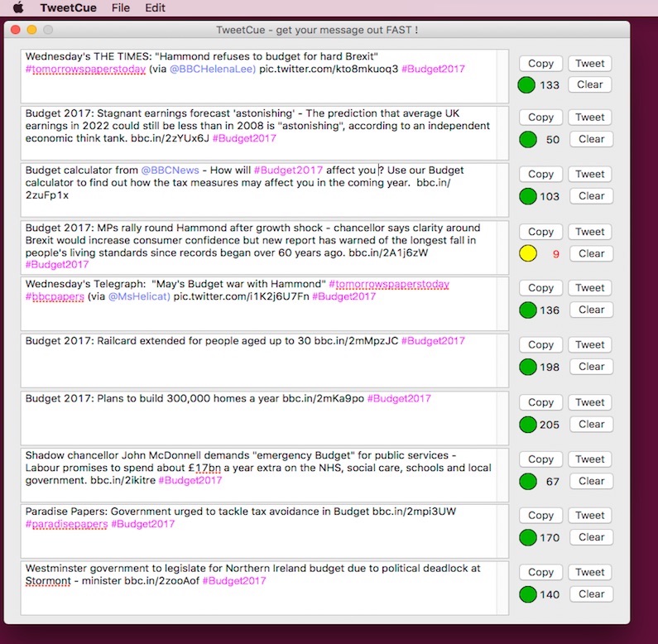The image size is (658, 644).
Task: Click the green status circle beside 205
Action: pyautogui.click(x=528, y=425)
